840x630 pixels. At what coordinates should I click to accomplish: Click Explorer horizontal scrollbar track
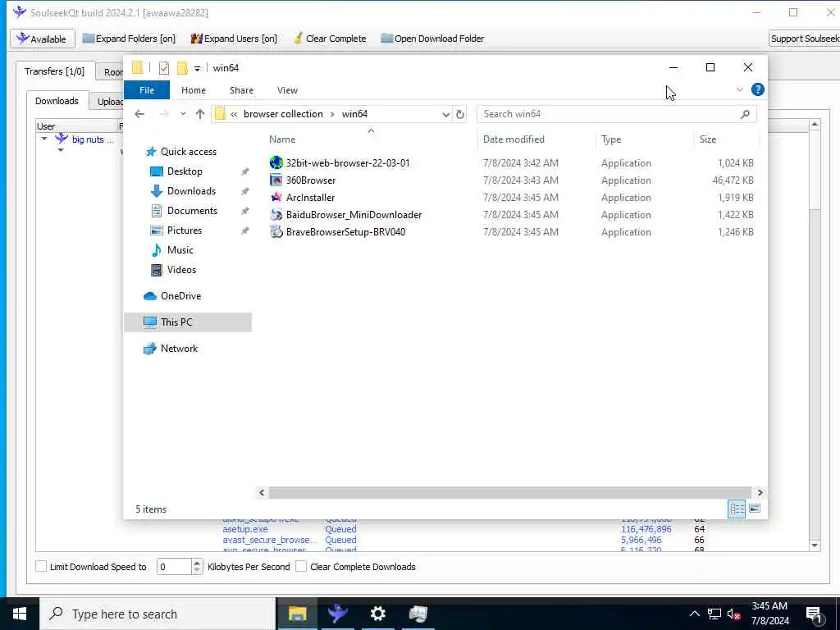tap(509, 492)
